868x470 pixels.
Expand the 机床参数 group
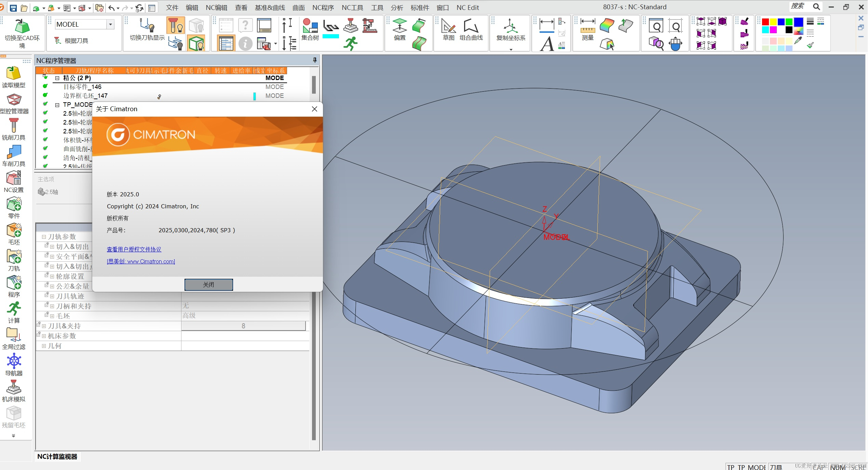click(44, 336)
